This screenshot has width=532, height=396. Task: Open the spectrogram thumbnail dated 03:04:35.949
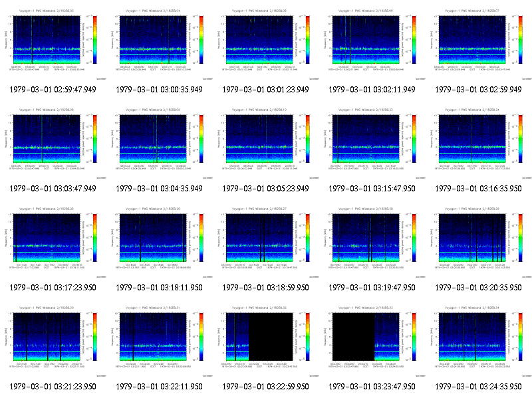(160, 142)
